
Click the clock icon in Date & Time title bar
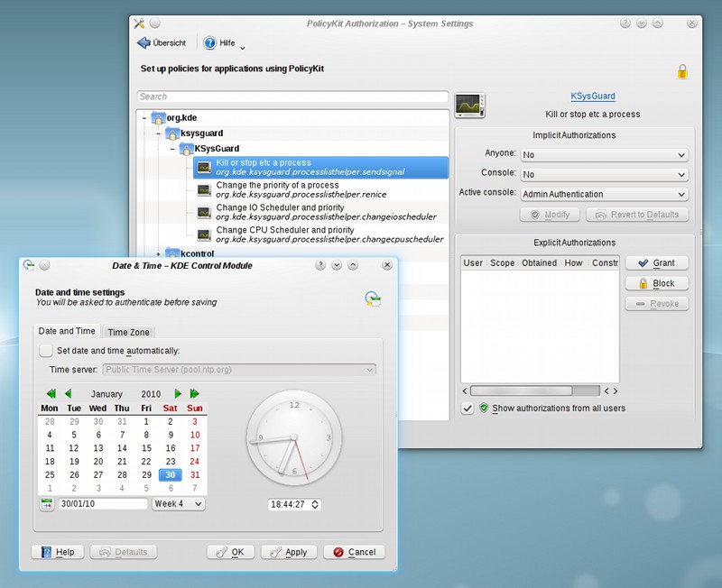(x=29, y=265)
